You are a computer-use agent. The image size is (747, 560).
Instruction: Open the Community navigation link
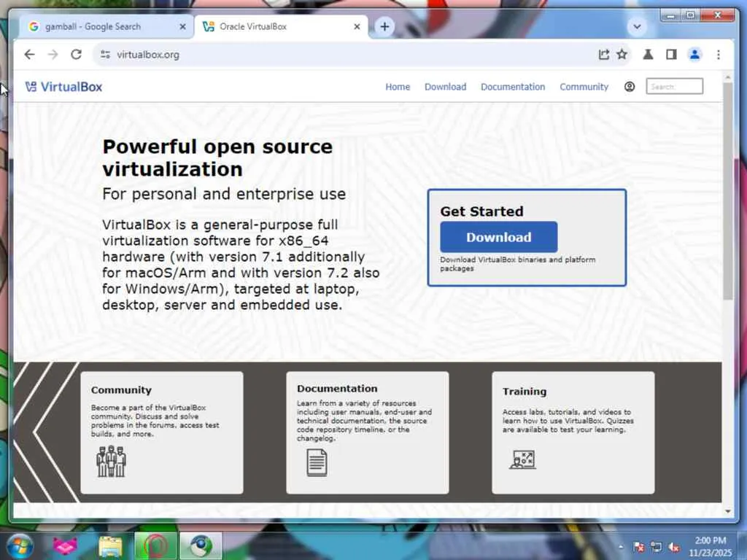tap(584, 87)
